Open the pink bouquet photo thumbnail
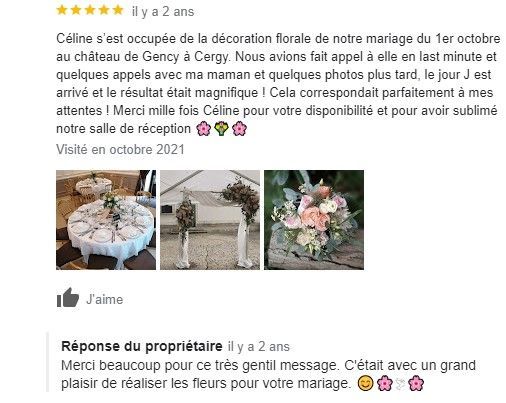The height and width of the screenshot is (403, 506). pyautogui.click(x=314, y=220)
